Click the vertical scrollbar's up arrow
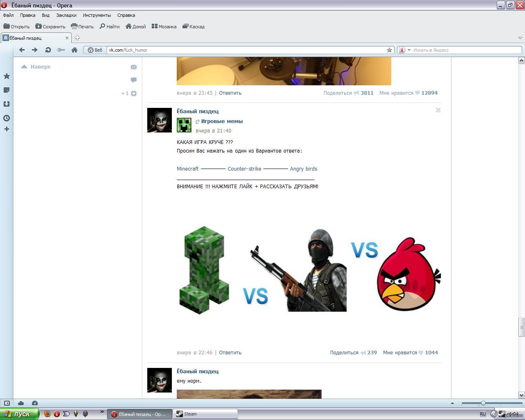Screen dimensions: 525x420 point(521,61)
